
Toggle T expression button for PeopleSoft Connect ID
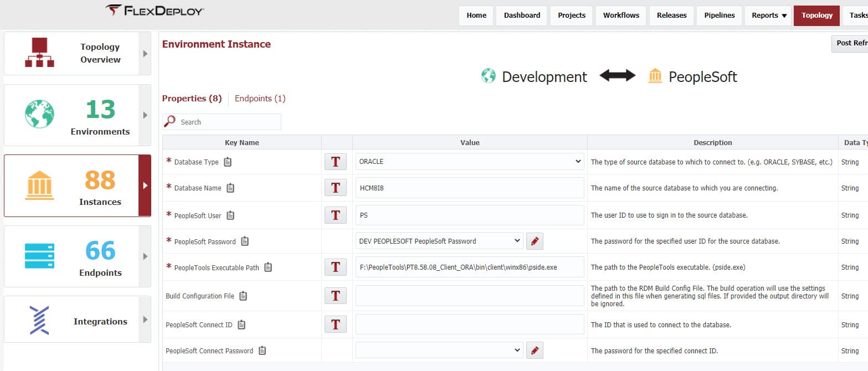click(x=335, y=324)
